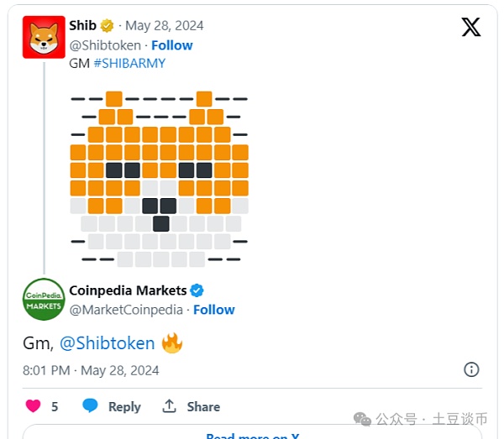Open the Shib profile avatar

(x=44, y=37)
